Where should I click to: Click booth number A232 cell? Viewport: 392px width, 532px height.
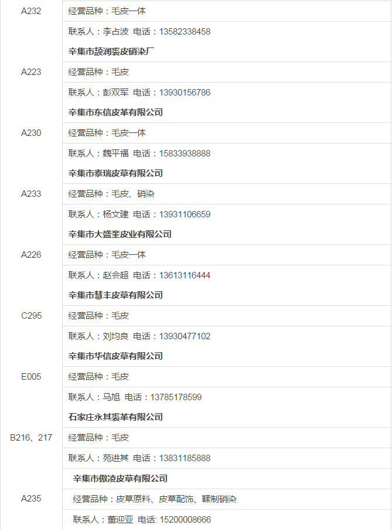(31, 11)
